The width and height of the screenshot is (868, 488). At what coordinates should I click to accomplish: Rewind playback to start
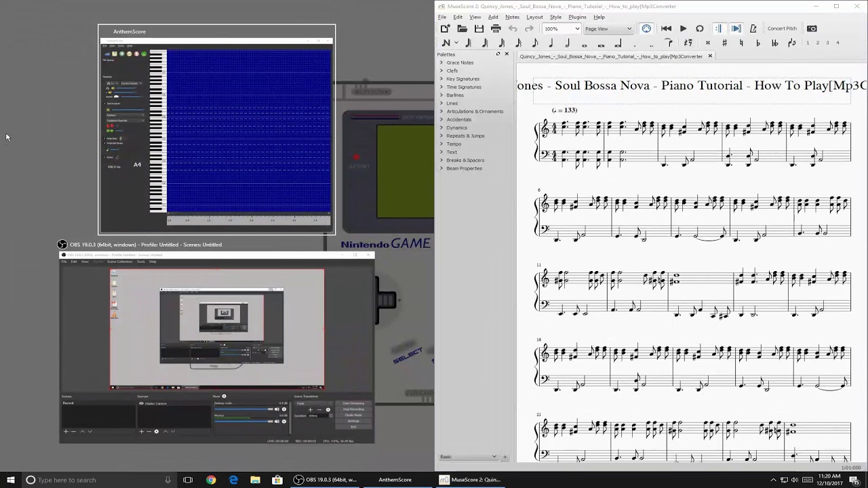pyautogui.click(x=666, y=28)
